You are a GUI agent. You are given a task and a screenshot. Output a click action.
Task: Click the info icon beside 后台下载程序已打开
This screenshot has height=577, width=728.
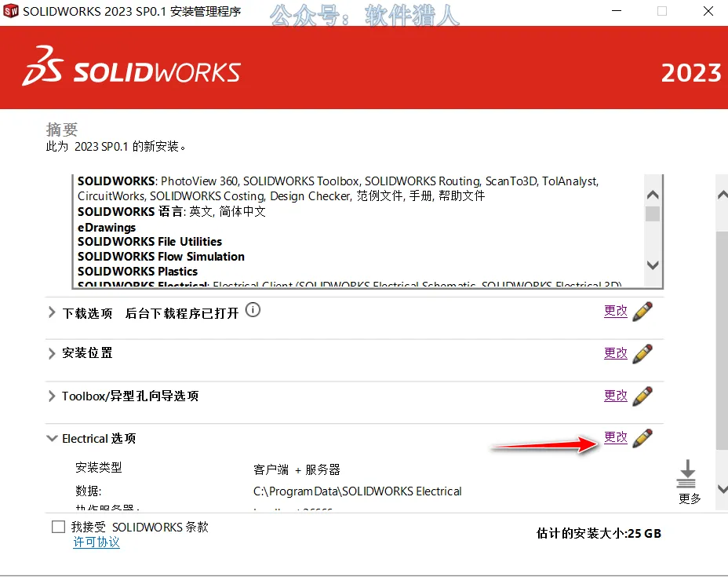[253, 310]
